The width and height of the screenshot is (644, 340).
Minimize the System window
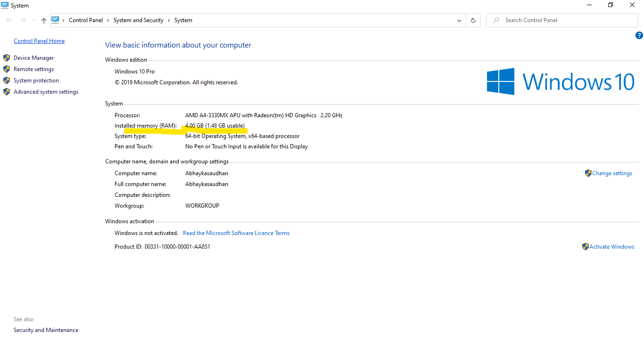click(x=589, y=5)
